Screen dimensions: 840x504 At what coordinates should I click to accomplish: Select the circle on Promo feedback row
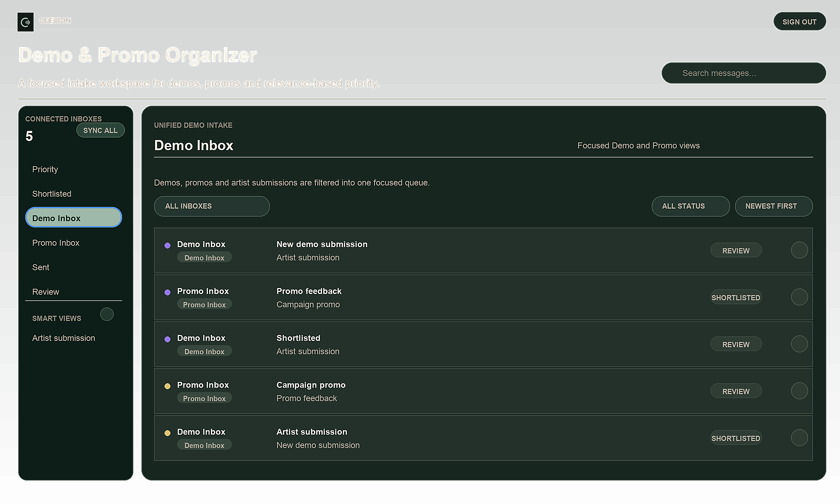coord(799,297)
